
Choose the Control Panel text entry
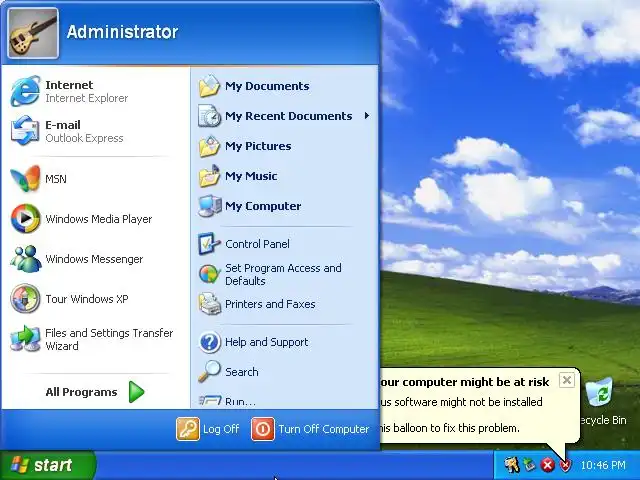pyautogui.click(x=258, y=244)
